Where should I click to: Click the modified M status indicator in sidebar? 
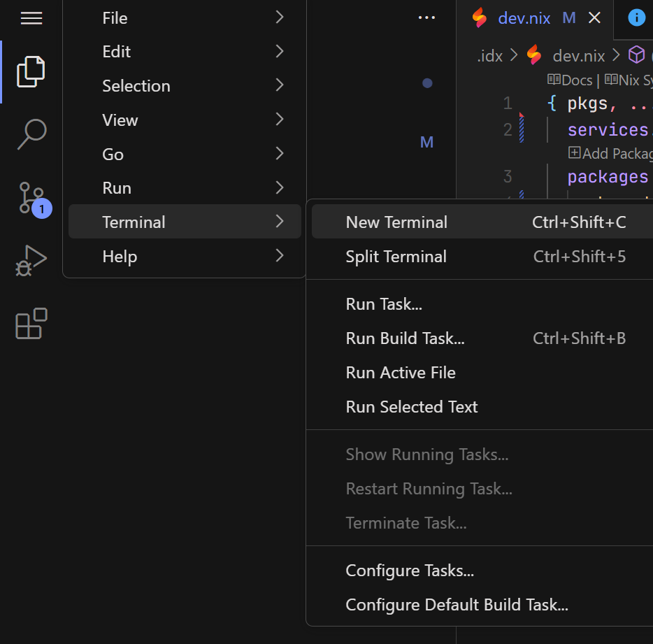pos(427,143)
